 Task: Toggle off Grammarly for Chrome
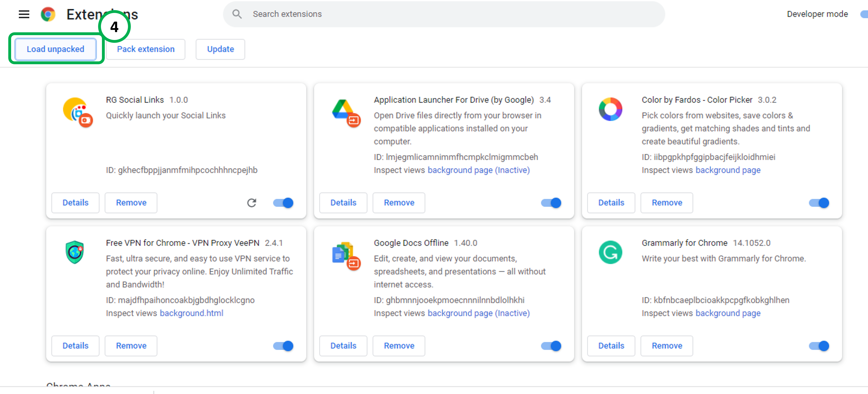click(819, 346)
